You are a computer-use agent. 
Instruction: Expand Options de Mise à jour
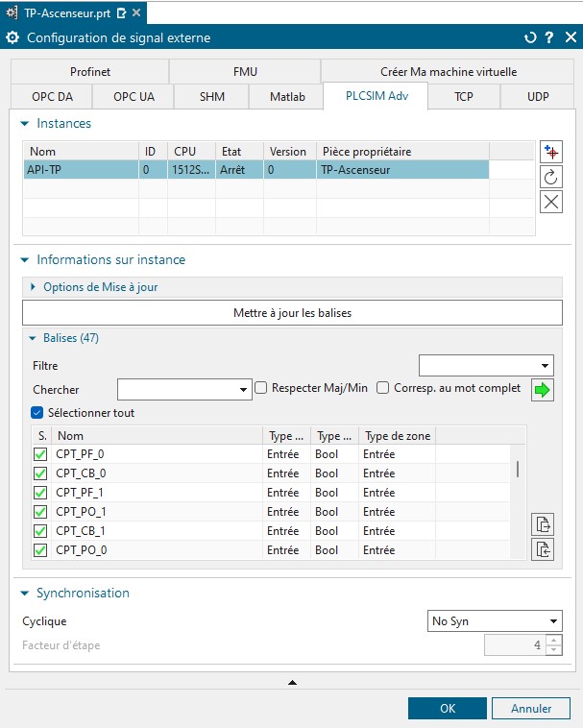coord(33,287)
